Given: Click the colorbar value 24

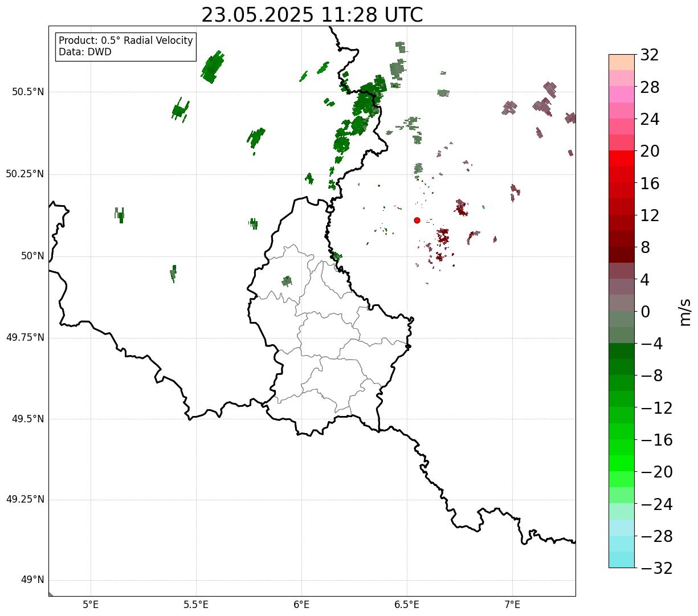Looking at the screenshot, I should 650,120.
